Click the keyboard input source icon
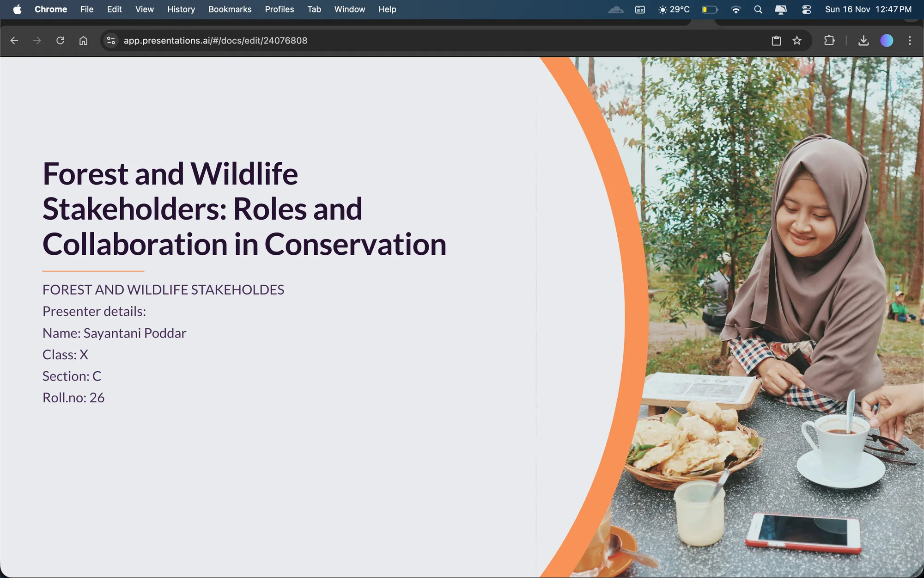Screen dimensions: 924x578 point(640,9)
